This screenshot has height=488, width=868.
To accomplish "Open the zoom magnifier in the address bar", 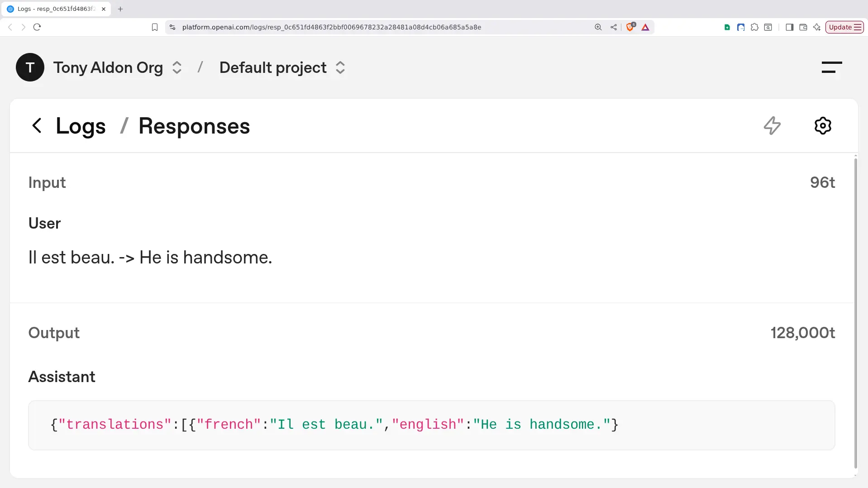I will click(x=598, y=27).
